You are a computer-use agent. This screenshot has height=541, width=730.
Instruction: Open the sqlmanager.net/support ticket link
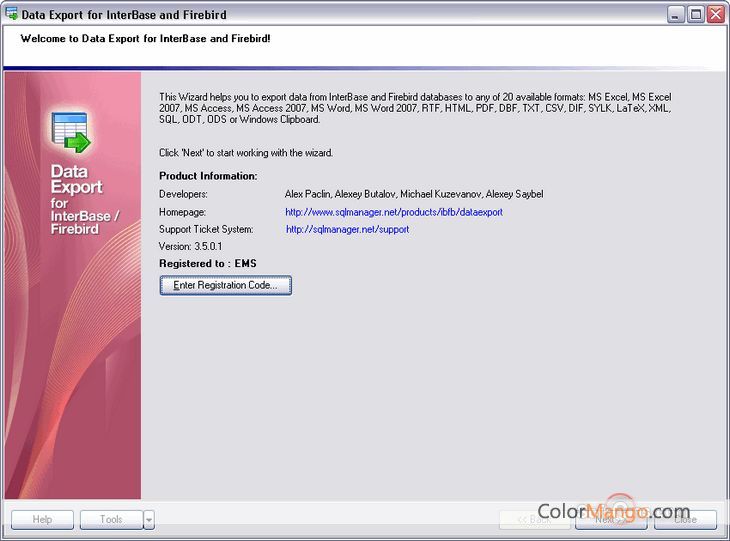point(347,229)
